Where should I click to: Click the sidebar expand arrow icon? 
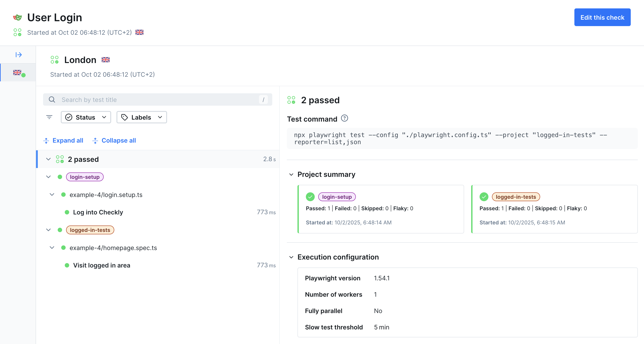(x=19, y=55)
